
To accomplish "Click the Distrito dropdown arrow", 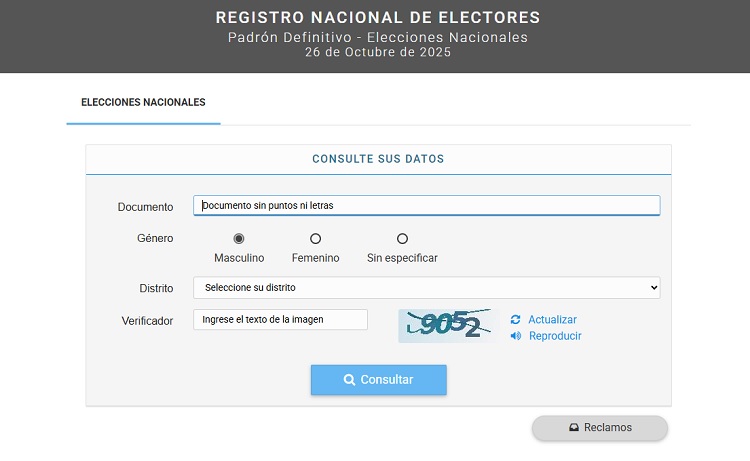I will tap(653, 288).
